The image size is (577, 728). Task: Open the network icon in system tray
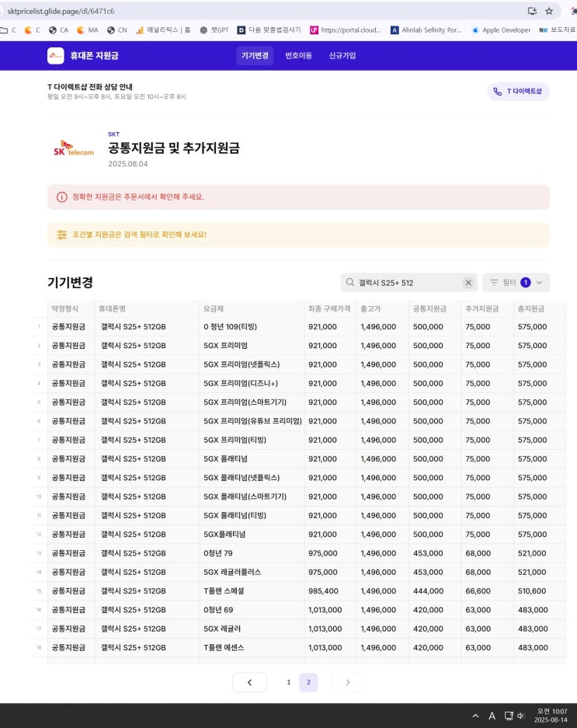(x=509, y=716)
